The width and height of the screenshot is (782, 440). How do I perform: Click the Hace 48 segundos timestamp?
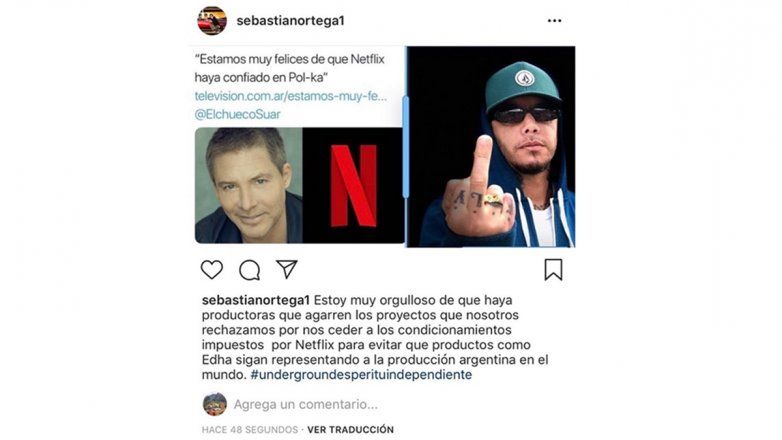(x=250, y=430)
